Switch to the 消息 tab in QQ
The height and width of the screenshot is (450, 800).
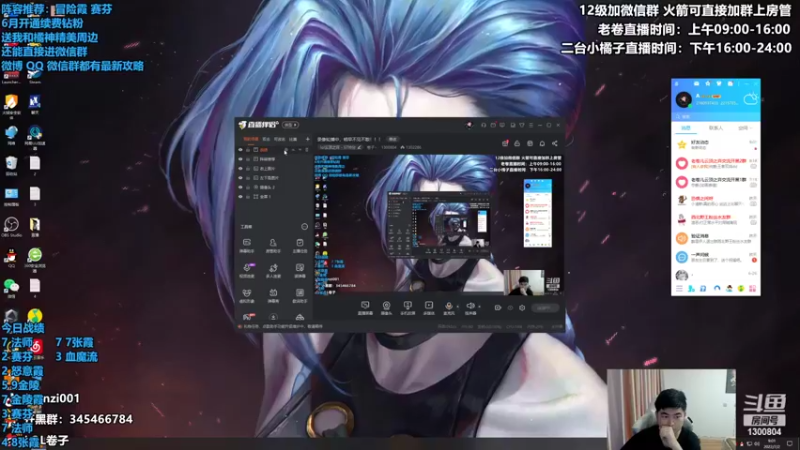coord(686,128)
